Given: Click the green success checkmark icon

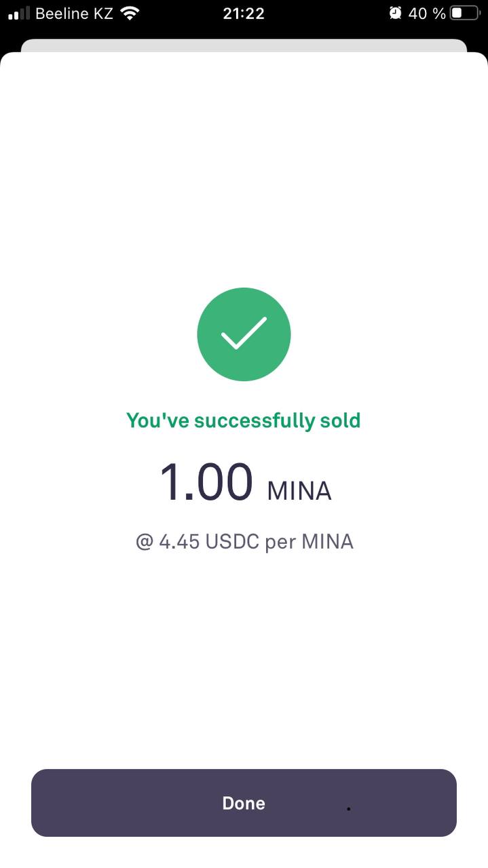Looking at the screenshot, I should tap(244, 334).
